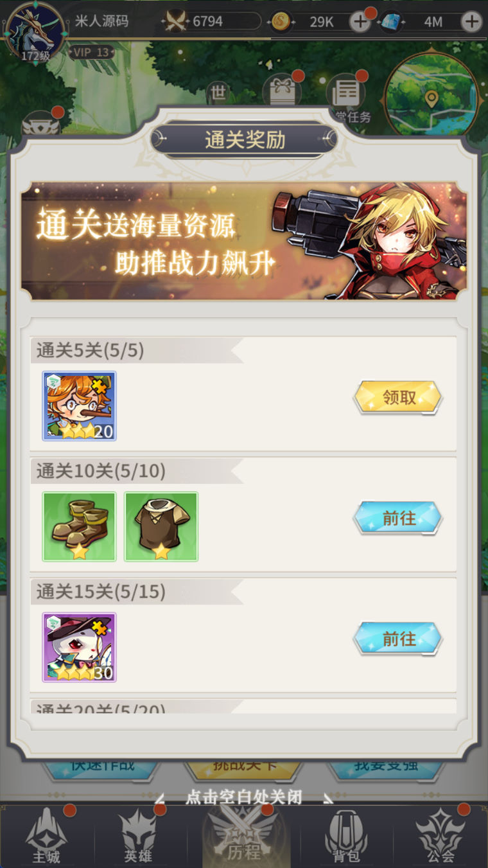
Task: Open the 常任务 daily tasks icon
Action: click(x=347, y=96)
